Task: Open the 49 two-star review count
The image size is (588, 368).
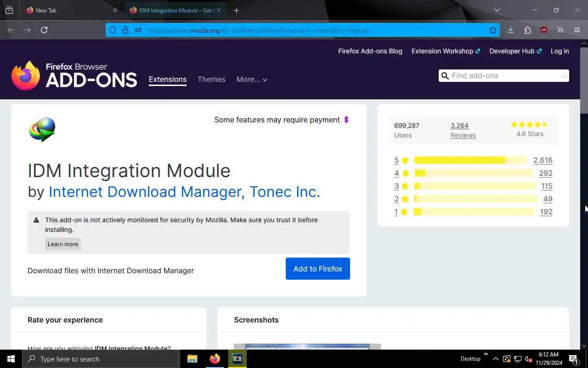Action: click(548, 199)
